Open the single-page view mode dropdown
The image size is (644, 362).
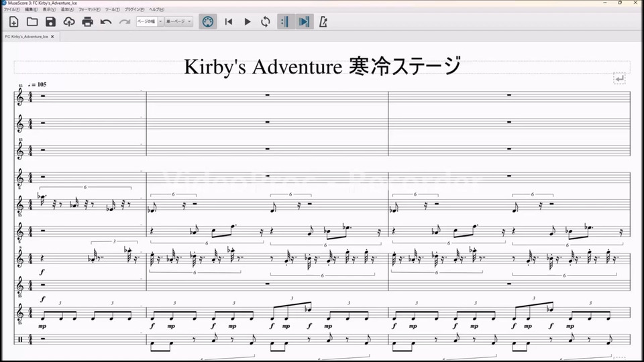pyautogui.click(x=178, y=21)
